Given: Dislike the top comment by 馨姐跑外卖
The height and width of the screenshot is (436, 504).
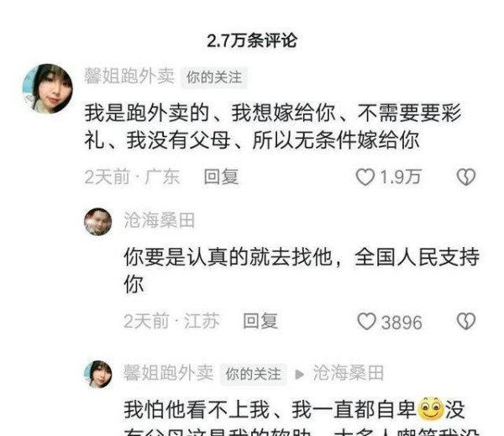Looking at the screenshot, I should [x=466, y=177].
